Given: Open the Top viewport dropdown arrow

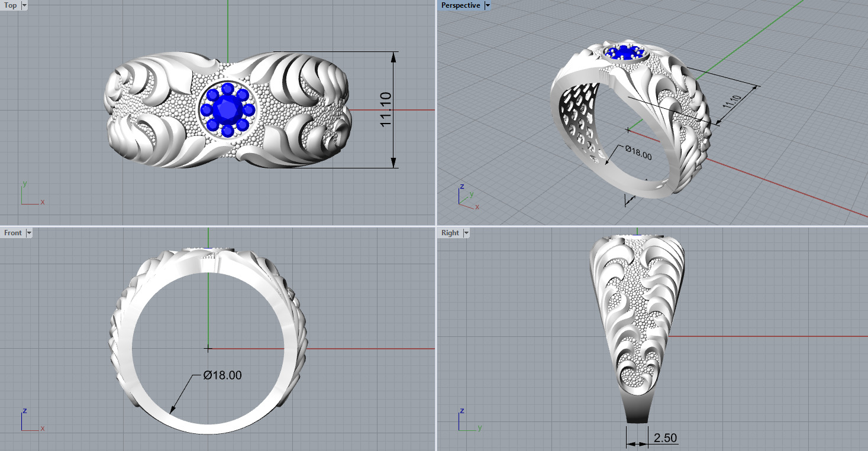Looking at the screenshot, I should (24, 5).
